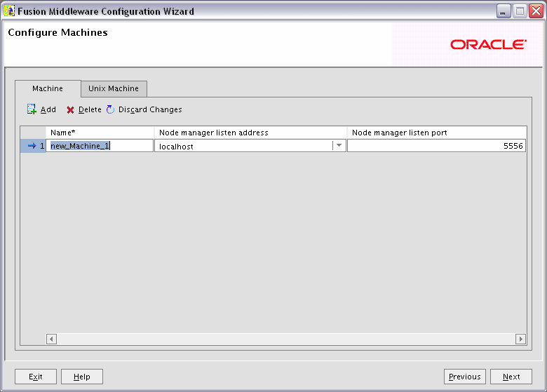Proceed with the Next button
The width and height of the screenshot is (547, 392).
click(x=511, y=377)
